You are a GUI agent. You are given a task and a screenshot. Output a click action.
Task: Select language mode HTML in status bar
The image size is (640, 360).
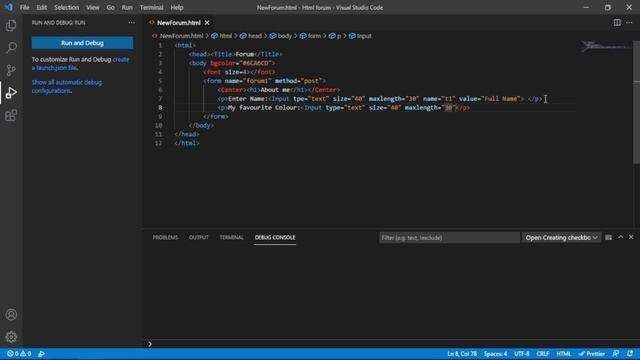(564, 354)
